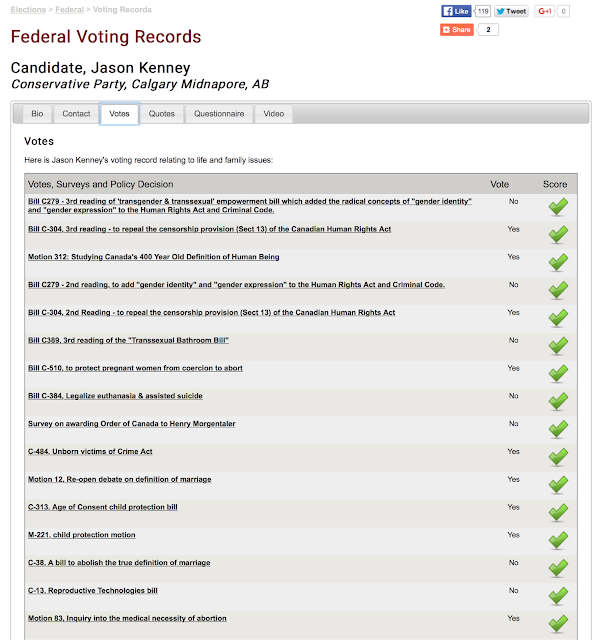The width and height of the screenshot is (594, 640).
Task: Click checkmark next to C-484 Unborn victims
Action: pos(558,457)
